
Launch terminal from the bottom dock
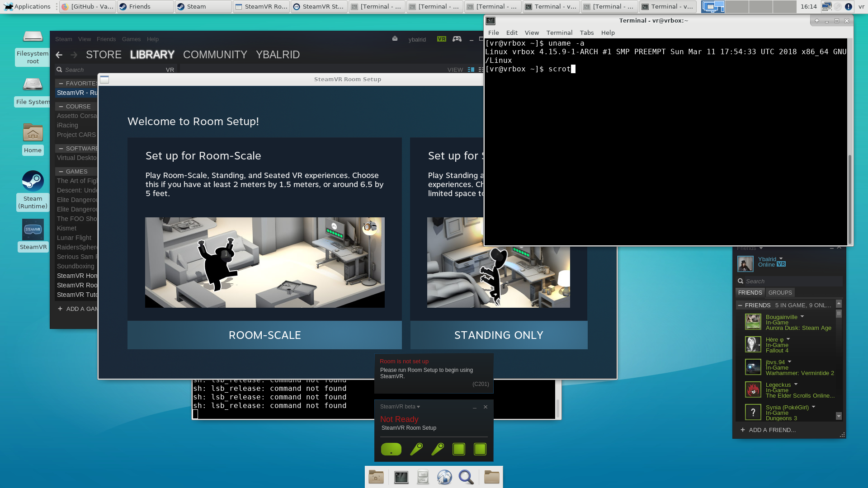pyautogui.click(x=401, y=477)
